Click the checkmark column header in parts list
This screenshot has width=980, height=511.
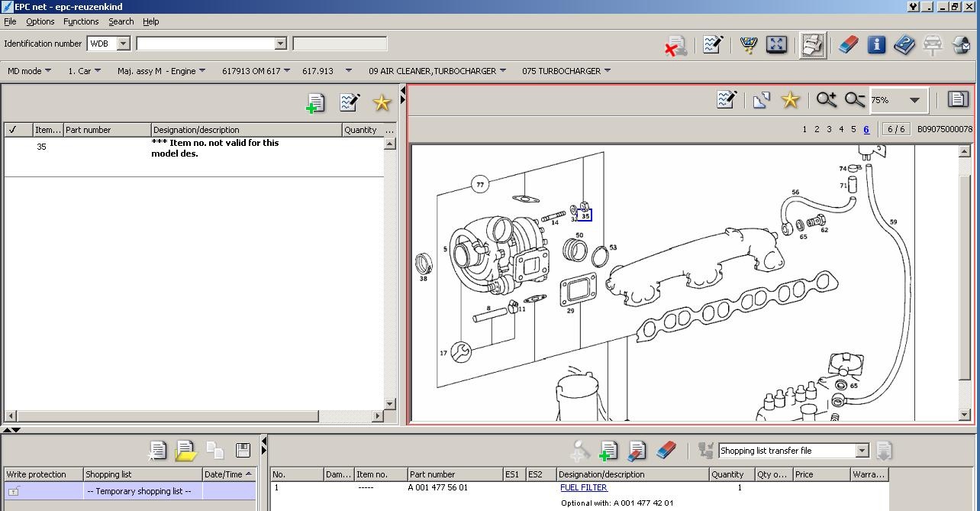13,130
